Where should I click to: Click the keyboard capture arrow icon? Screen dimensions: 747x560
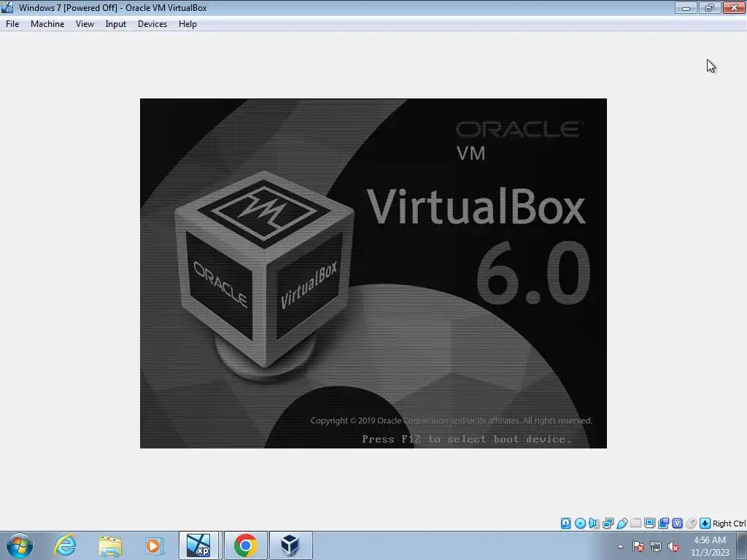705,524
